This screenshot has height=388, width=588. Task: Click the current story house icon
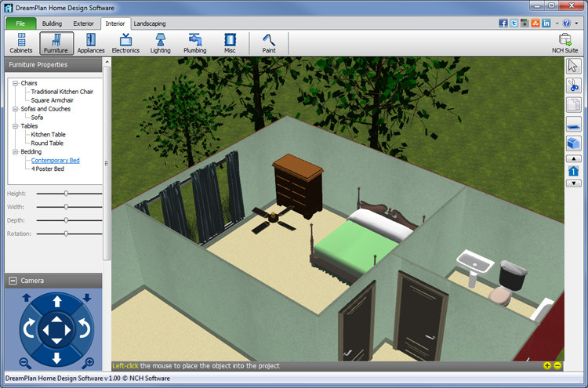(573, 171)
